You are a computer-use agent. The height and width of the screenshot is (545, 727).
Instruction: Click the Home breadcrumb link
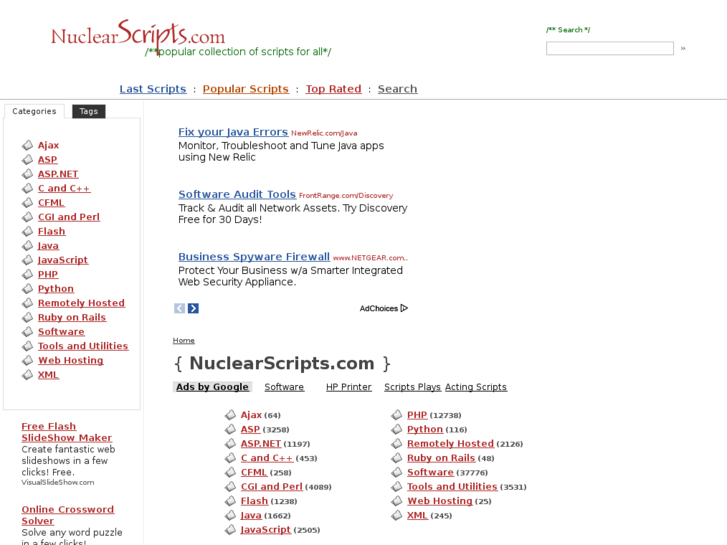184,340
